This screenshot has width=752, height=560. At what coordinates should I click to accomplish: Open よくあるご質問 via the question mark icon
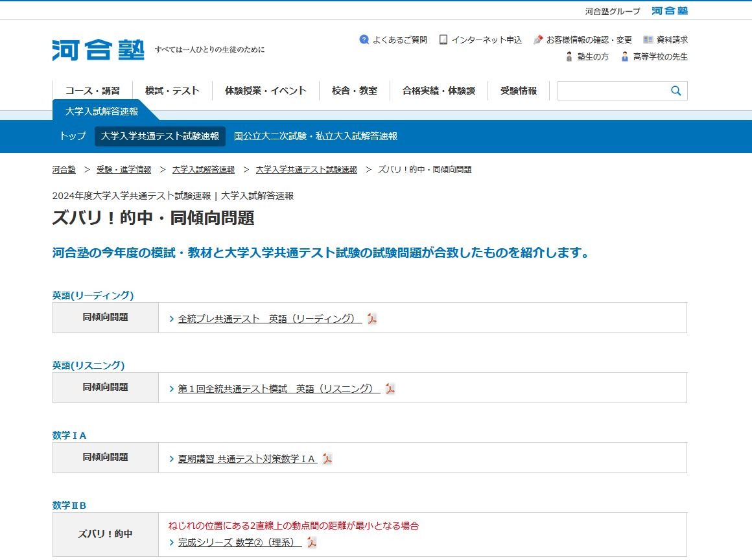coord(364,40)
